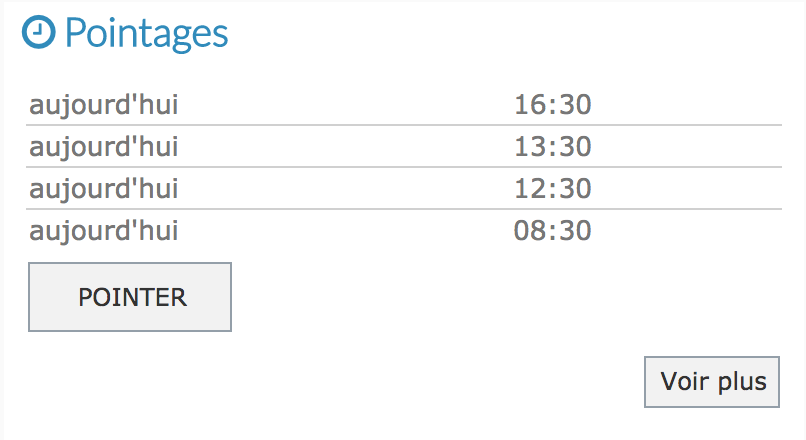This screenshot has height=440, width=806.
Task: Click the aujourd'hui label beside 13:30
Action: tap(104, 148)
